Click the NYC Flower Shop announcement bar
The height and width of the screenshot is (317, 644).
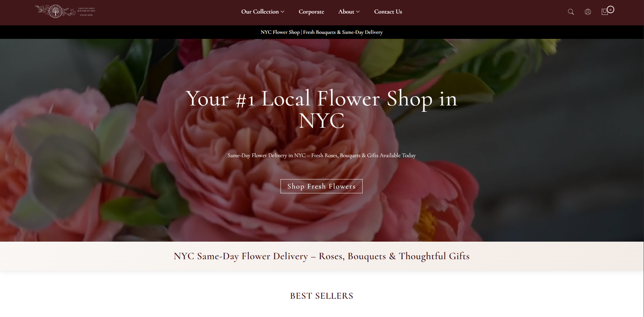coord(321,32)
